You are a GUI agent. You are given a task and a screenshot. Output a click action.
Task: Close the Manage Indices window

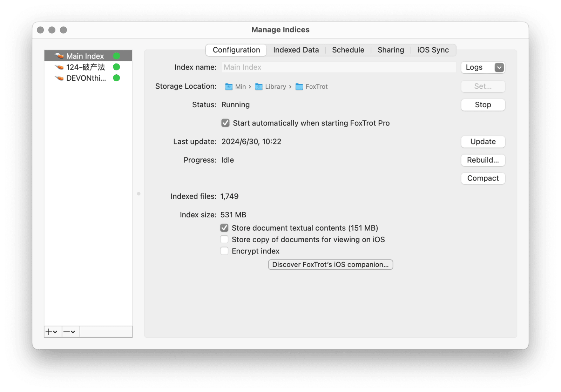40,30
